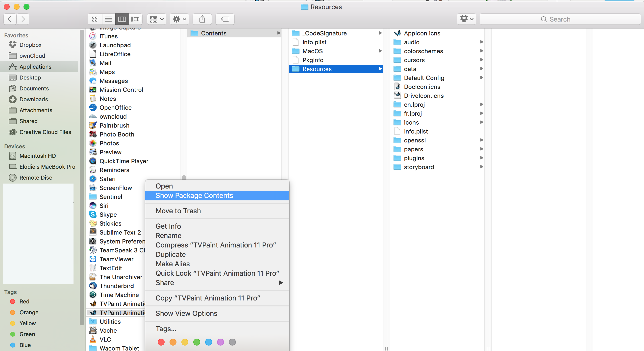The width and height of the screenshot is (644, 351).
Task: Expand the audio folder arrow
Action: click(x=481, y=42)
